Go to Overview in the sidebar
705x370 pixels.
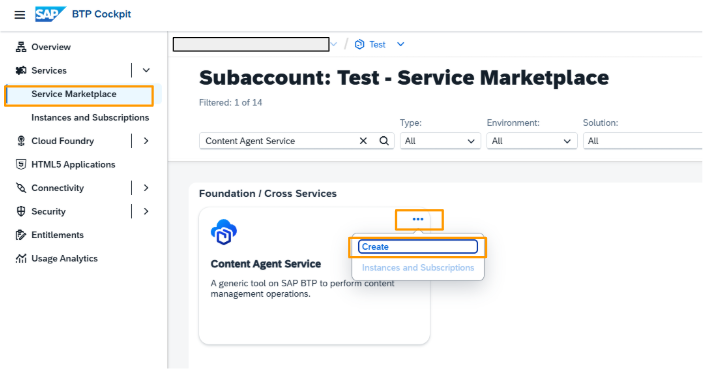coord(51,47)
